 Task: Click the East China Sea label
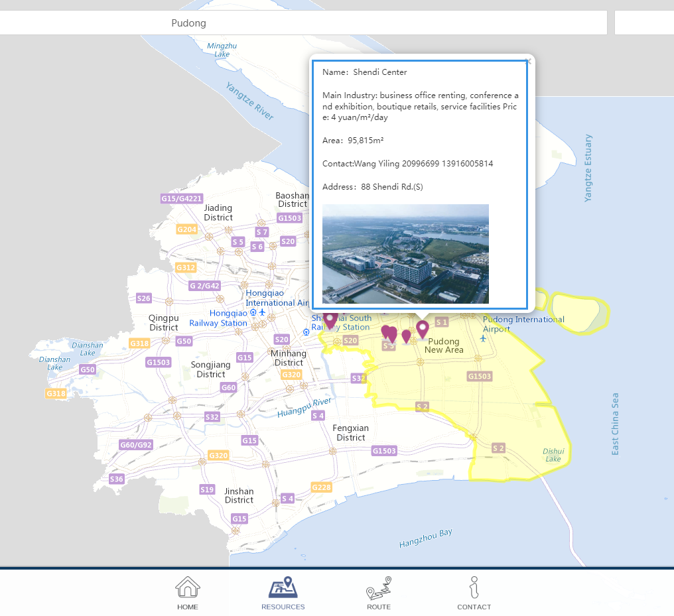(615, 424)
